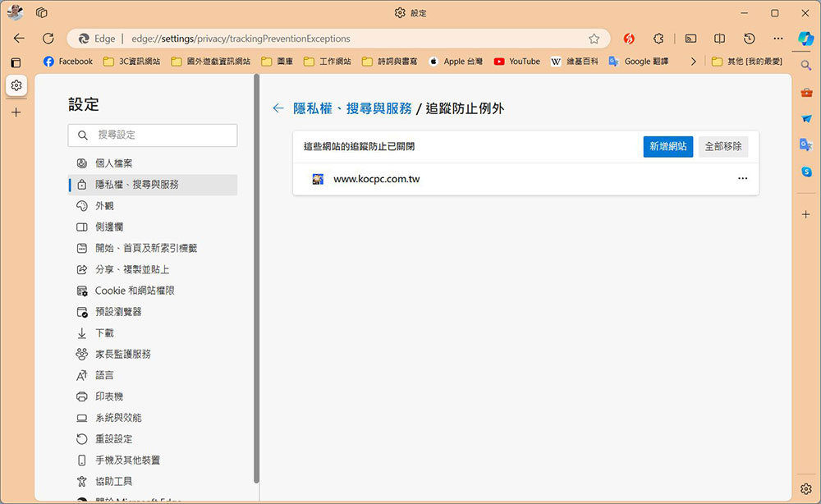Open 開始、首頁及新索引標籤 settings
This screenshot has height=504, width=821.
pos(153,248)
